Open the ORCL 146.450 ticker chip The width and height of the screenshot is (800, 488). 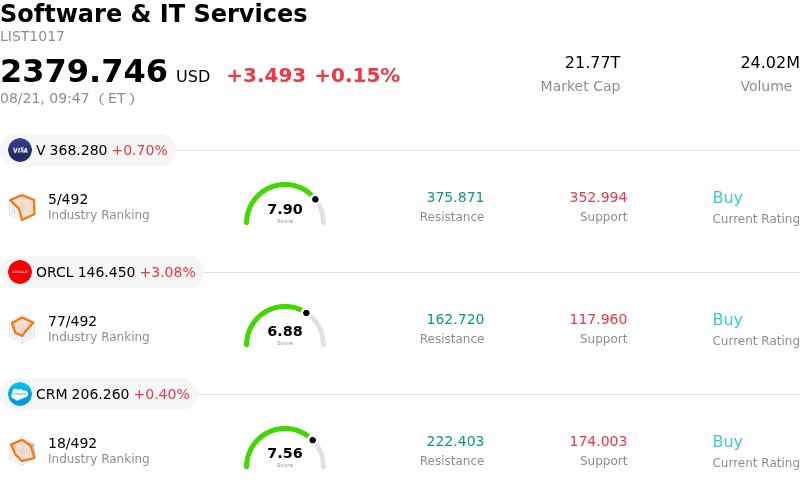pos(102,272)
